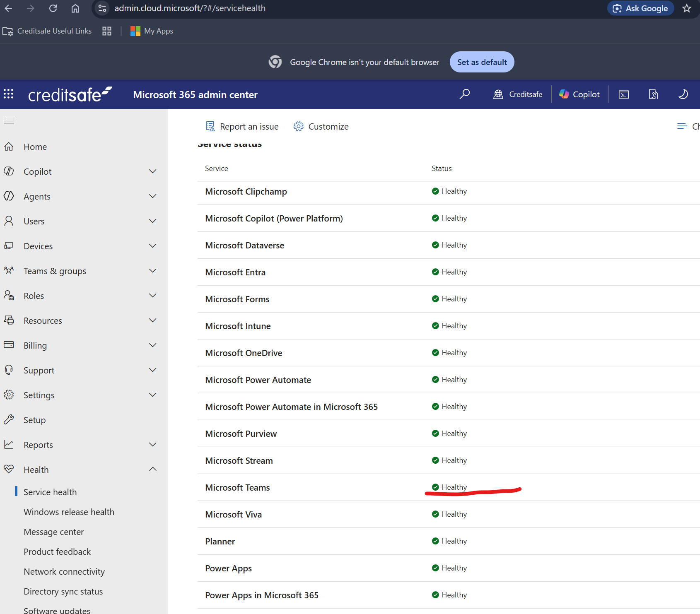Screen dimensions: 700x614
Task: Open the document icon in the header
Action: (654, 94)
